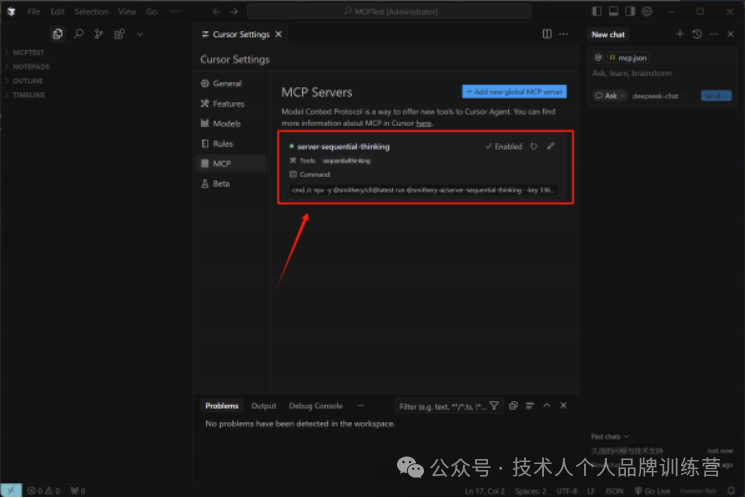
Task: Close the Cursor Settings tab
Action: (278, 34)
